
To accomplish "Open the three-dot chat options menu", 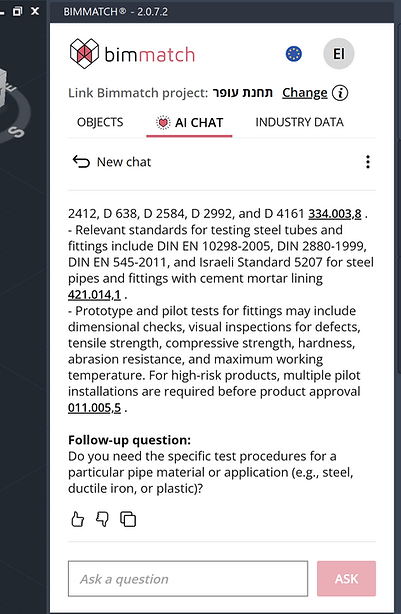I will coord(368,162).
